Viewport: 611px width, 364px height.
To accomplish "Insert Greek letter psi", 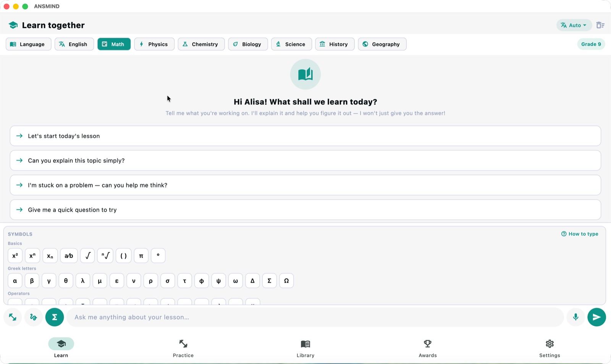I will 218,281.
